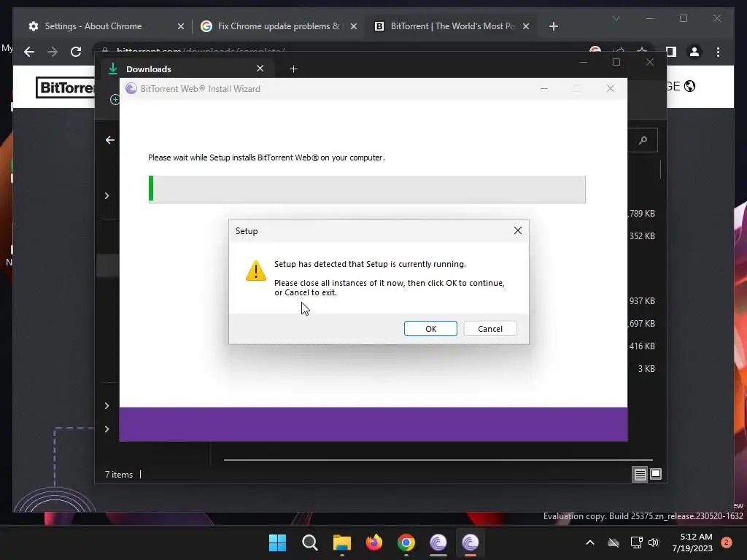747x560 pixels.
Task: Click the BitTorrent logo on webpage
Action: pos(65,87)
